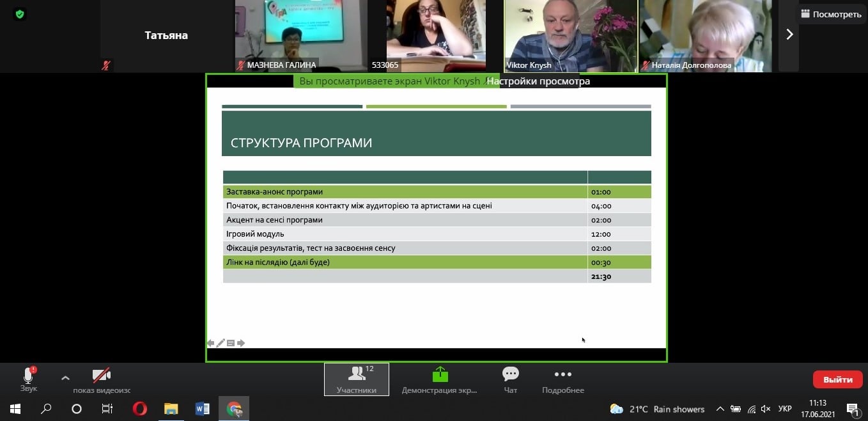Expand audio options caret beside microphone
This screenshot has height=421, width=868.
tap(65, 377)
